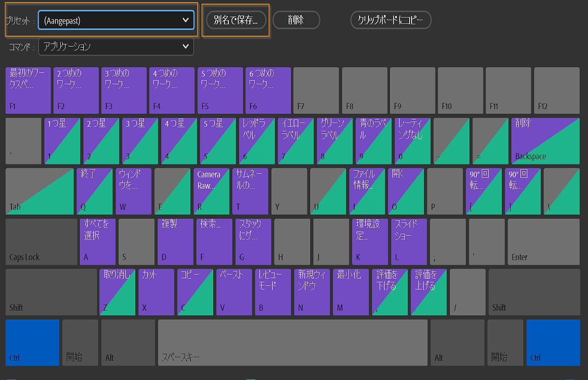Select the 5 key labeled 5つ星

point(218,141)
